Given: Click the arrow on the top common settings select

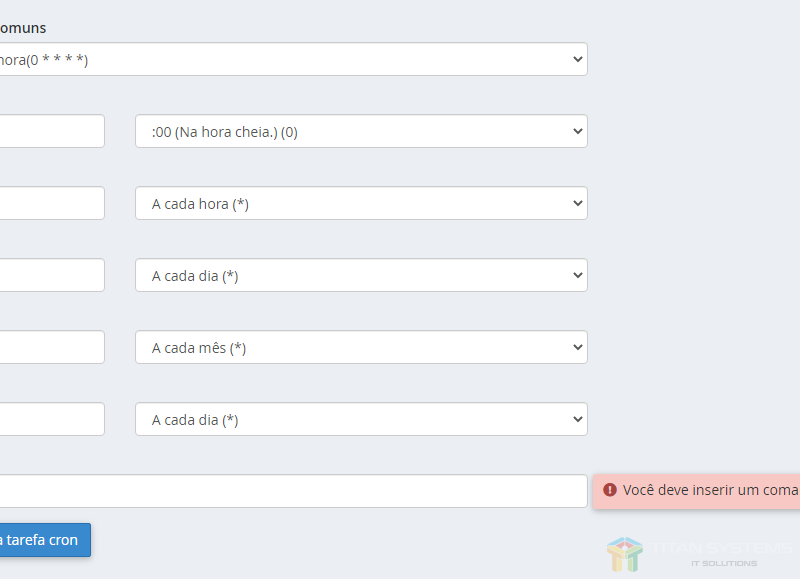Looking at the screenshot, I should click(x=577, y=59).
